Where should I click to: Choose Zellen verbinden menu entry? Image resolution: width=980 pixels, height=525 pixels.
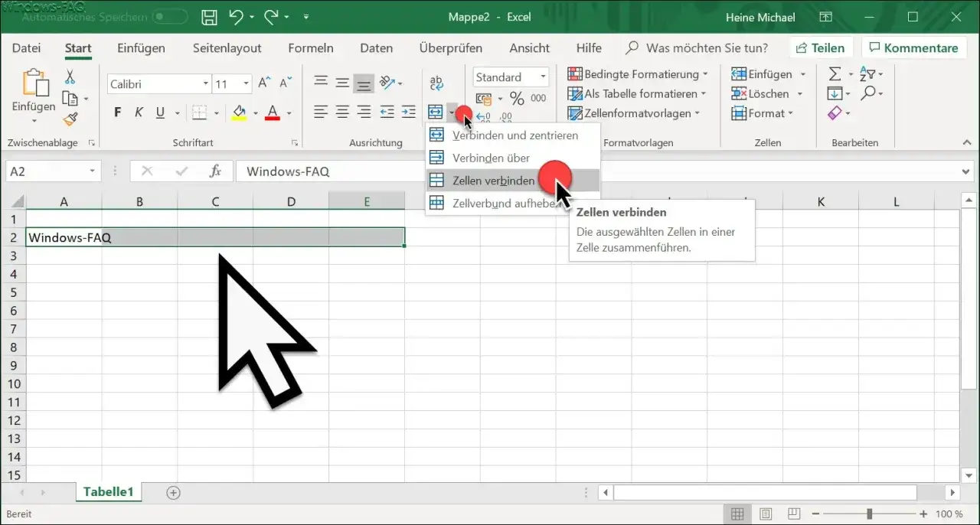coord(513,181)
